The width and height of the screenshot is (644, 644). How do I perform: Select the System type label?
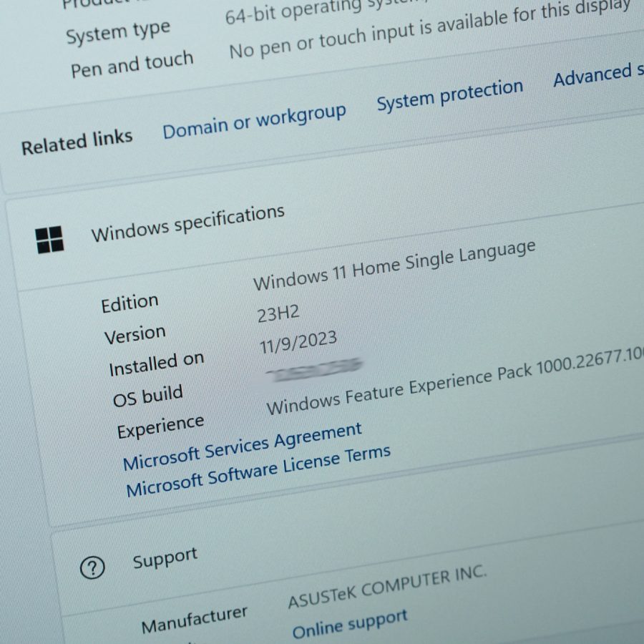coord(118,32)
